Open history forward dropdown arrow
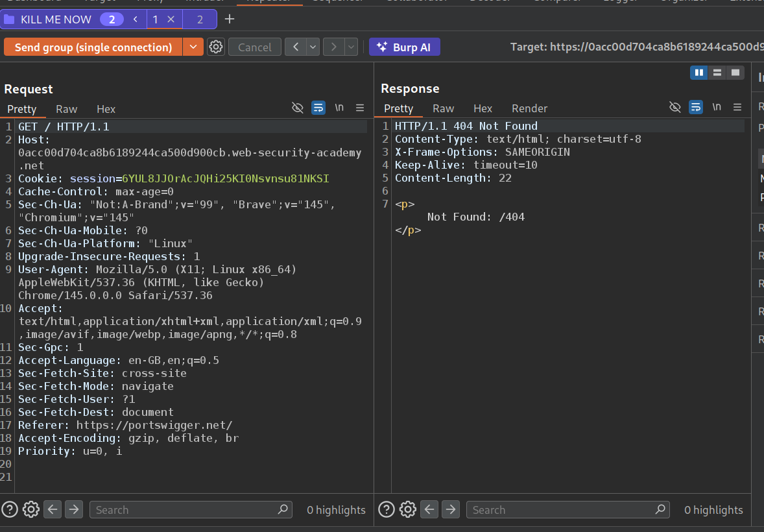 (x=351, y=47)
